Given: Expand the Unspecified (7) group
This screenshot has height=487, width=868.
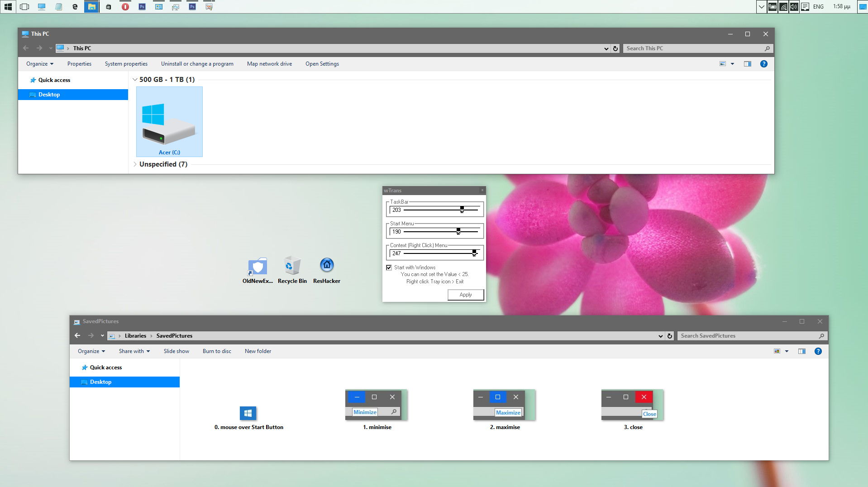Looking at the screenshot, I should (x=135, y=164).
